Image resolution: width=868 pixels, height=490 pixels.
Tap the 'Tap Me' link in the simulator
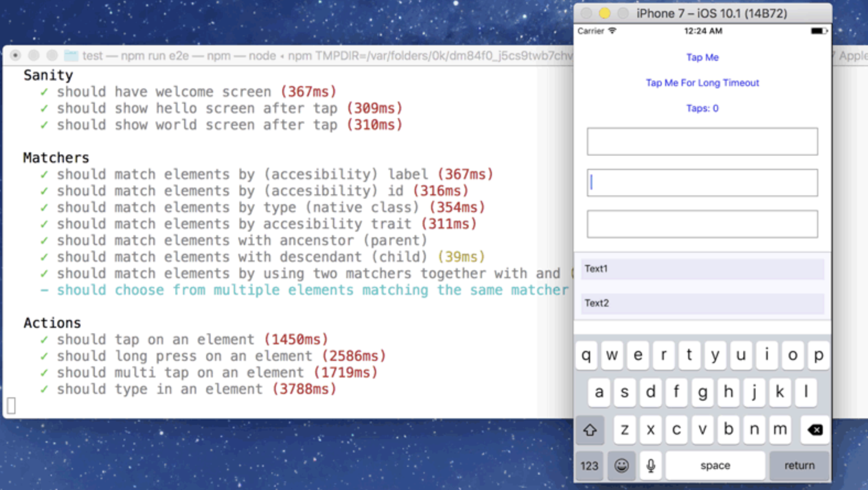pyautogui.click(x=702, y=57)
